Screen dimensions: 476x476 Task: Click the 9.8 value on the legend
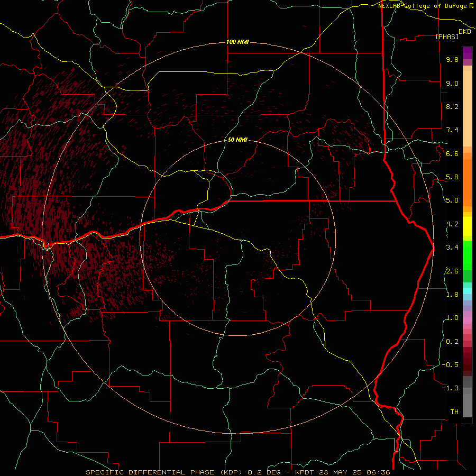pos(452,59)
